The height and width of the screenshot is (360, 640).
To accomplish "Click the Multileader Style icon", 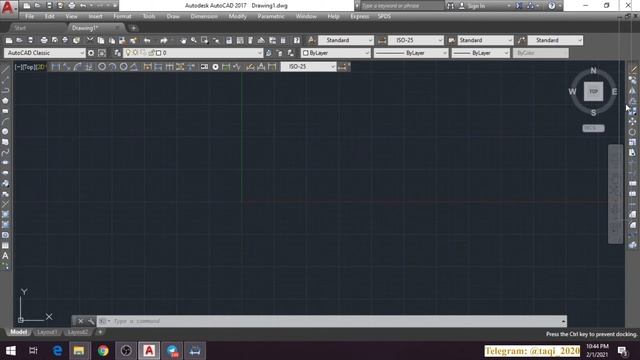I will tap(521, 40).
